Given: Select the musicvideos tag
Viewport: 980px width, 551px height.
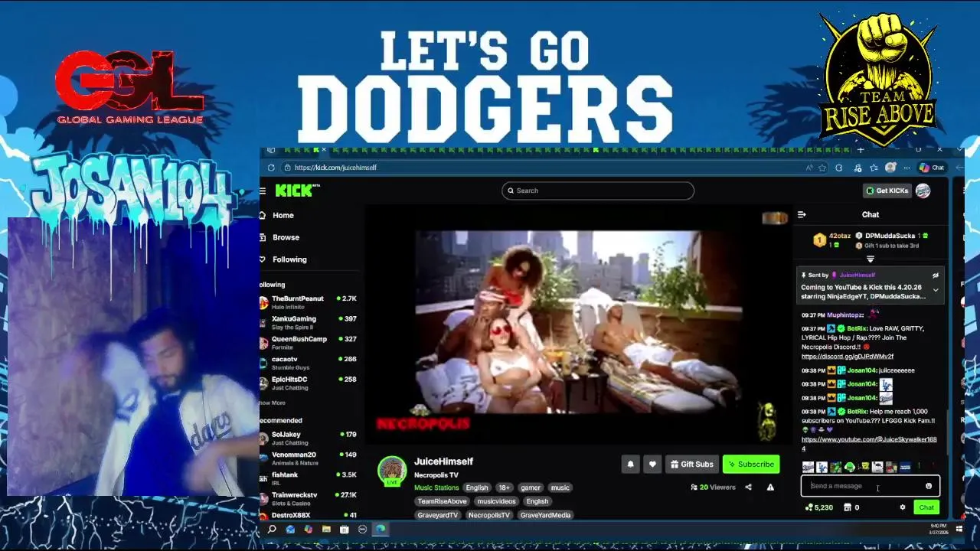Looking at the screenshot, I should click(x=496, y=501).
